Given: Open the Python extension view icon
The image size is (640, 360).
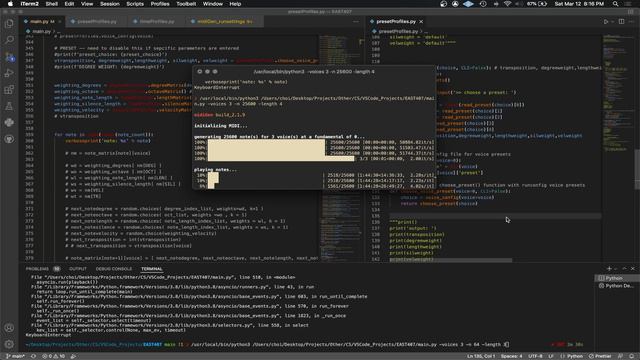Looking at the screenshot, I should click(9, 122).
